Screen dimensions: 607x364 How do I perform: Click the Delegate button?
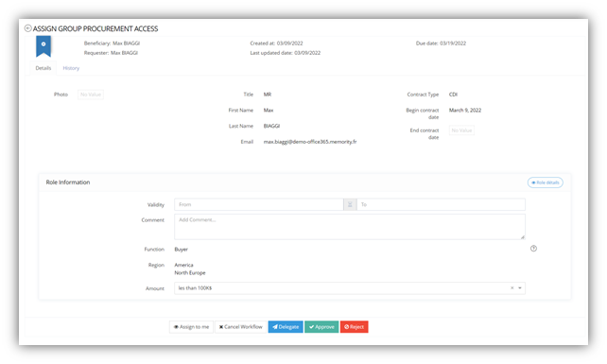click(286, 327)
